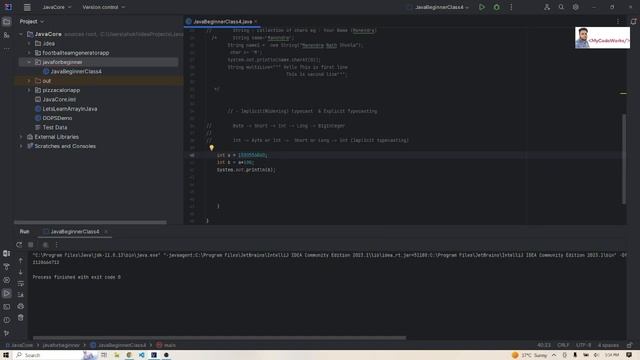Toggle scroll to end in console

click(x=20, y=295)
